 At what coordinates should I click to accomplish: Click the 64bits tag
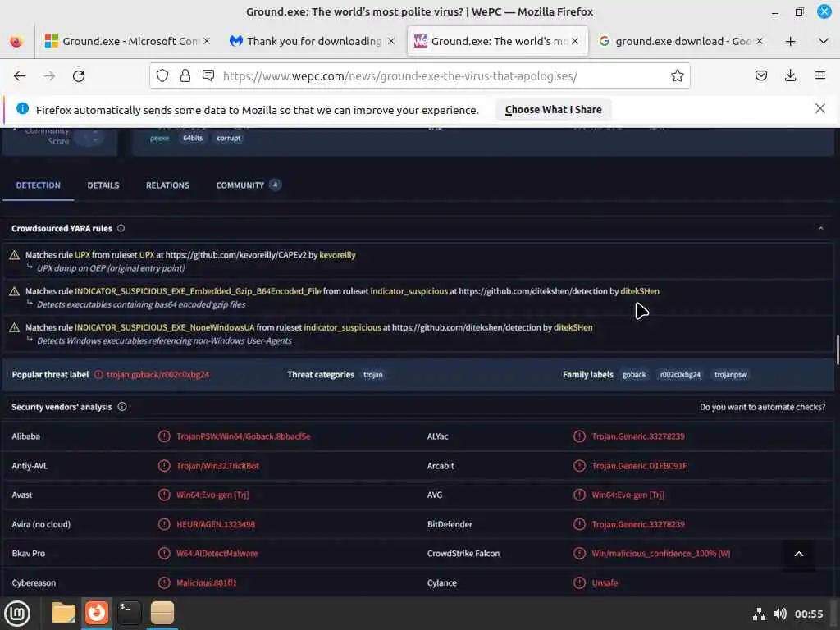(x=193, y=138)
